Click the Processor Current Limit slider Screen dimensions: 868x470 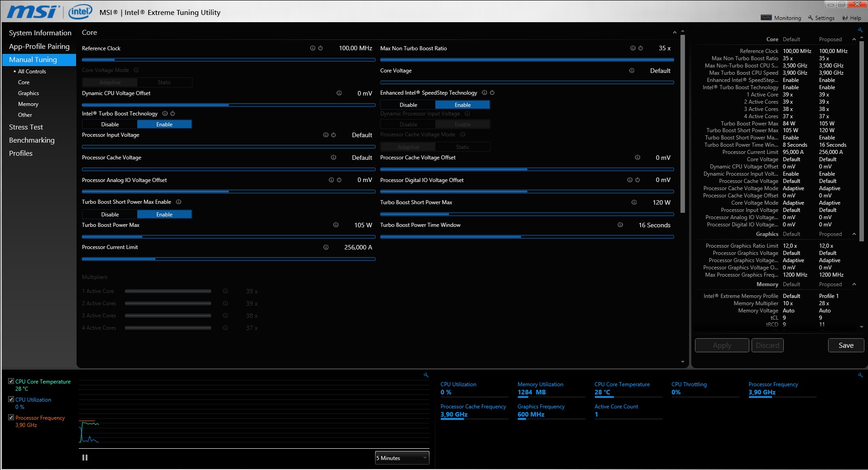point(228,259)
